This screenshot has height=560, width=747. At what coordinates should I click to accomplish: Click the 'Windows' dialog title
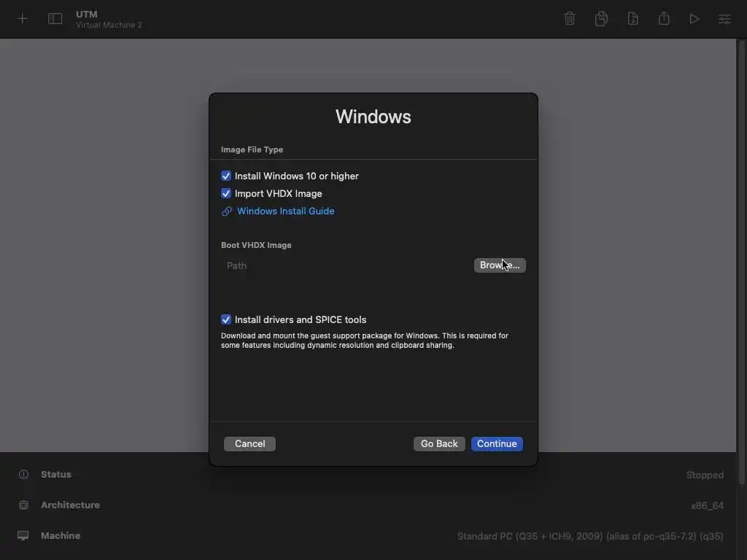pos(373,117)
